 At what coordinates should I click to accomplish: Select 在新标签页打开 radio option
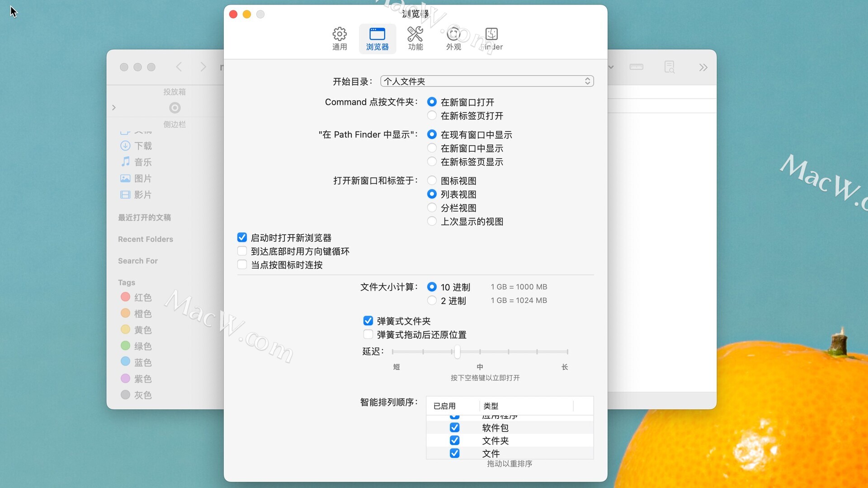432,116
